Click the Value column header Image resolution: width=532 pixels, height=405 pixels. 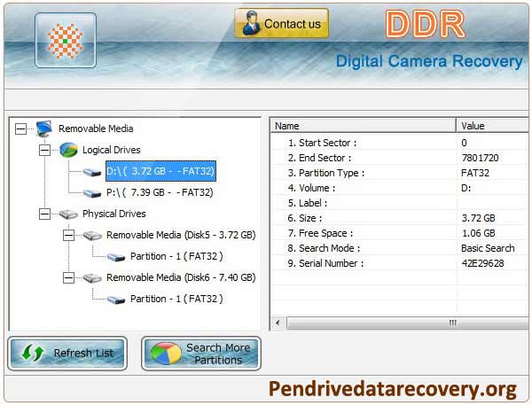click(492, 126)
